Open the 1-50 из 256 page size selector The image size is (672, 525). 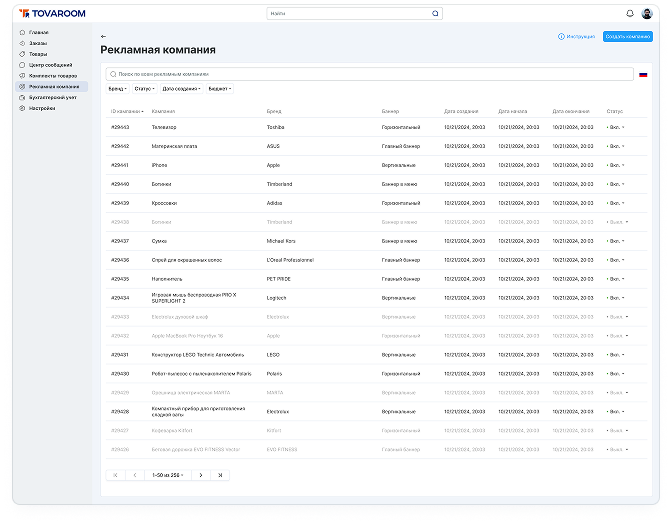click(x=168, y=475)
